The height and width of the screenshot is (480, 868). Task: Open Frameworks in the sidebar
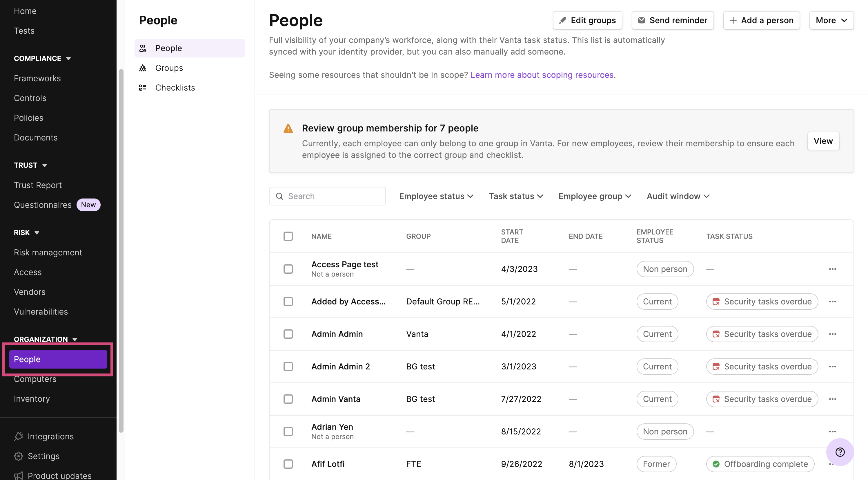click(37, 78)
